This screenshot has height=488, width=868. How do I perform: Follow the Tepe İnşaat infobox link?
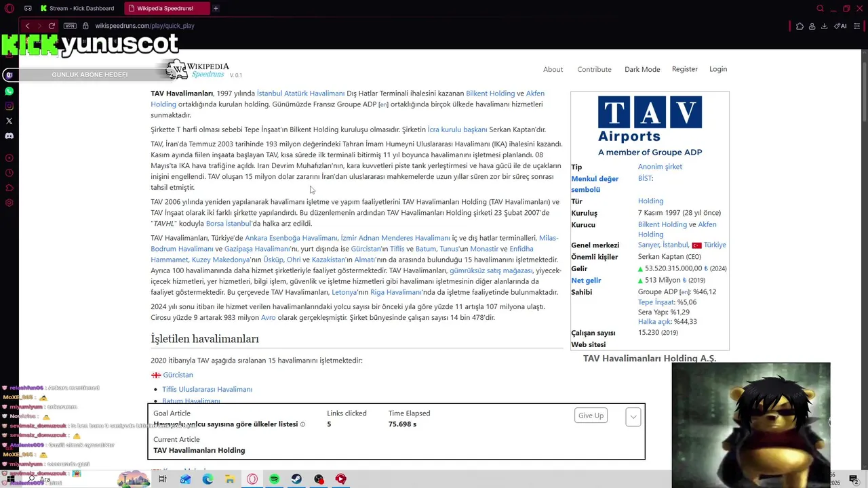(656, 302)
